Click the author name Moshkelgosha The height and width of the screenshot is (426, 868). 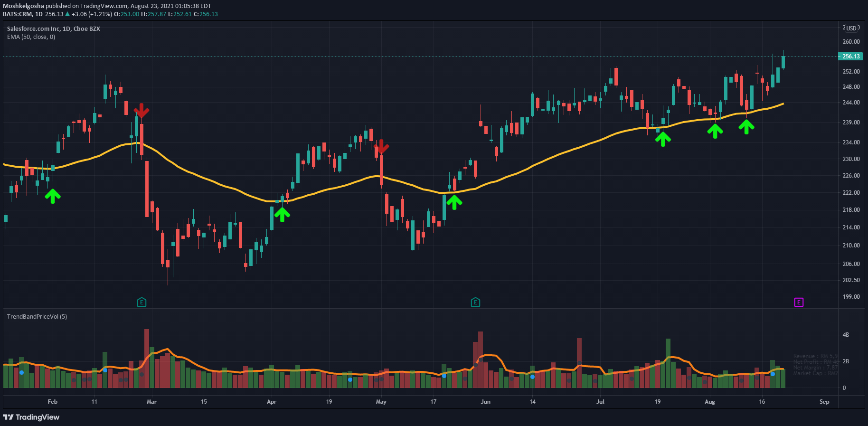[x=23, y=6]
